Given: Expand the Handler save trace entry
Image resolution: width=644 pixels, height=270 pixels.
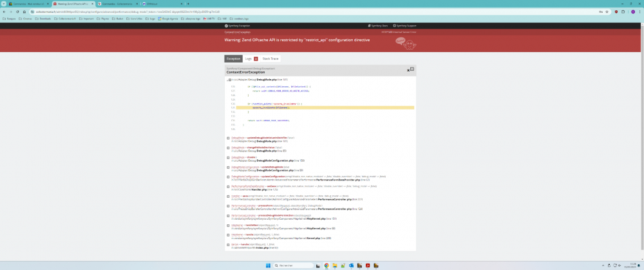Looking at the screenshot, I should coord(229,196).
